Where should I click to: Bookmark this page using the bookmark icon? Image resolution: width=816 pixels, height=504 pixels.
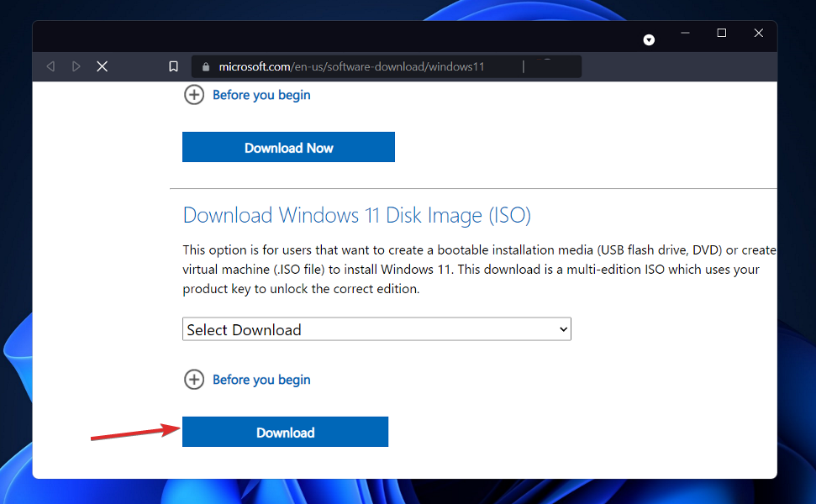tap(173, 66)
